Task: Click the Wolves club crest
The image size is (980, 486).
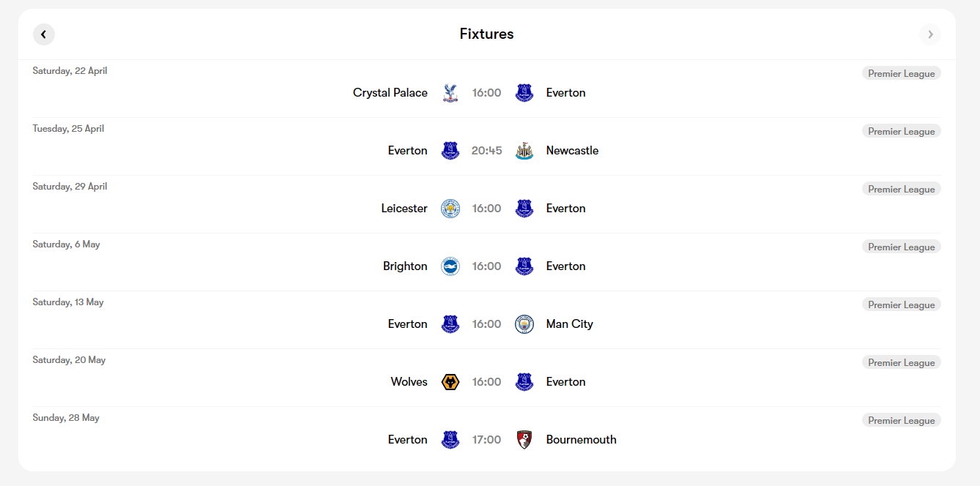Action: pyautogui.click(x=450, y=382)
